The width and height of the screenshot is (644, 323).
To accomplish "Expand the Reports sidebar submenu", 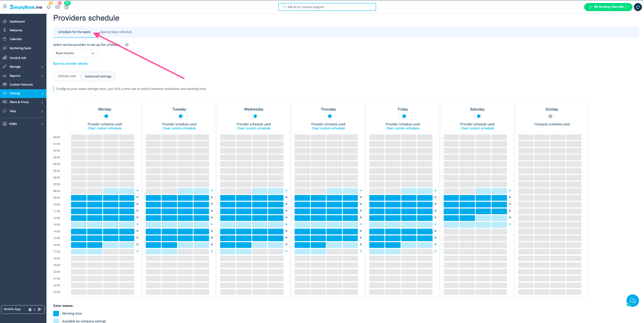I will (x=23, y=76).
